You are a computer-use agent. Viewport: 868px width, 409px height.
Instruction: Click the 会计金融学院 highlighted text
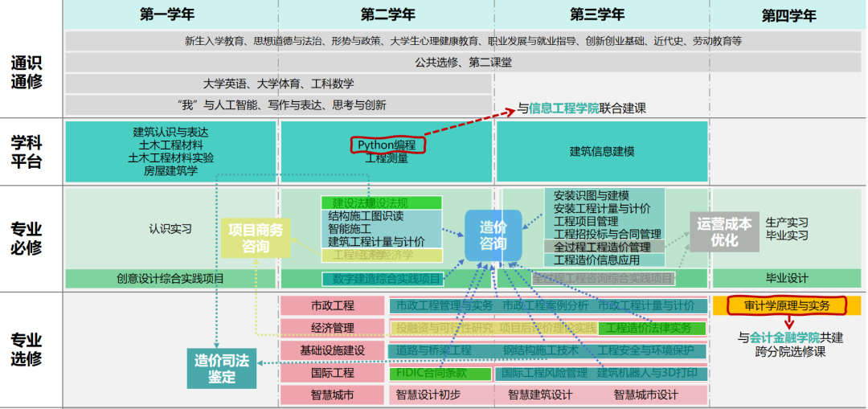(784, 338)
